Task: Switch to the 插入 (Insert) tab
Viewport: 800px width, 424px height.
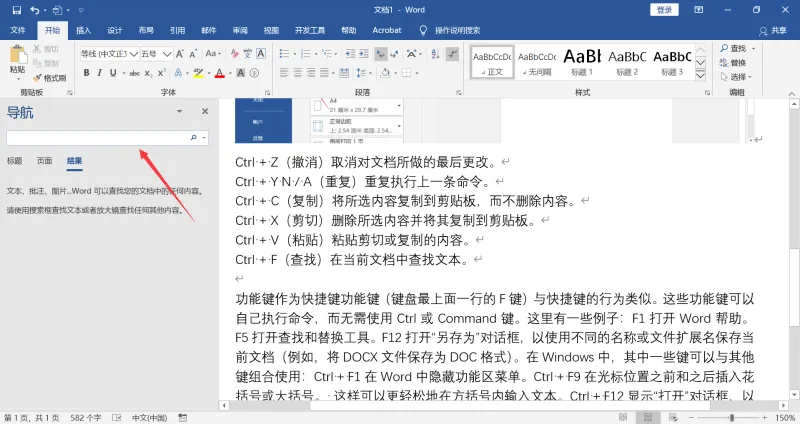Action: [83, 30]
